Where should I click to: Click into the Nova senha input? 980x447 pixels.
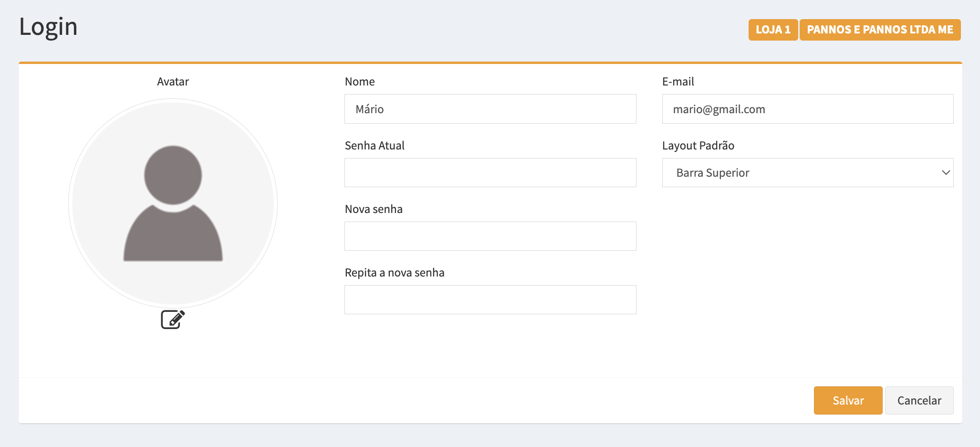point(490,236)
